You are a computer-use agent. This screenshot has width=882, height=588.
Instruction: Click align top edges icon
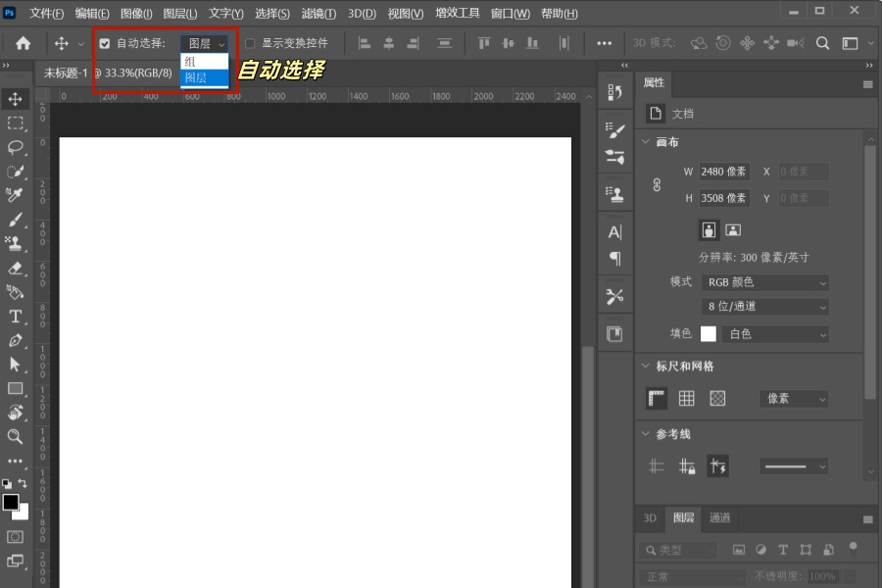coord(484,43)
